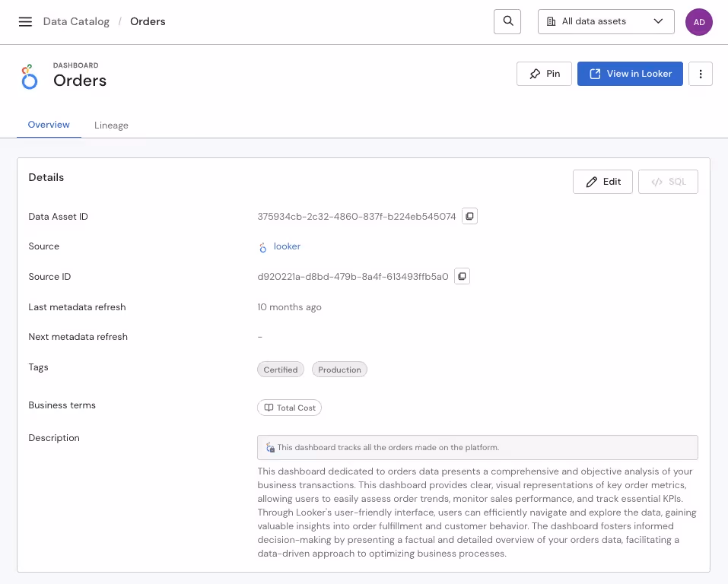728x584 pixels.
Task: Click the Next metadata refresh label
Action: (78, 337)
